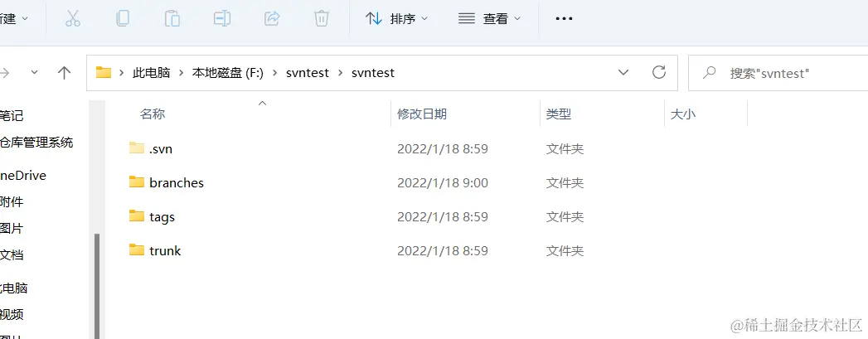Click the branches folder icon

[x=137, y=182]
